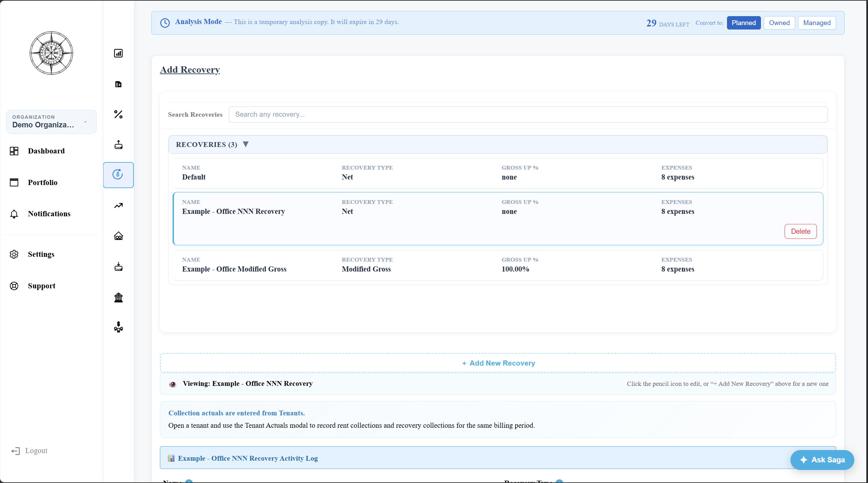Screen dimensions: 868x483
Task: Open Ask Saga assistant
Action: click(822, 460)
